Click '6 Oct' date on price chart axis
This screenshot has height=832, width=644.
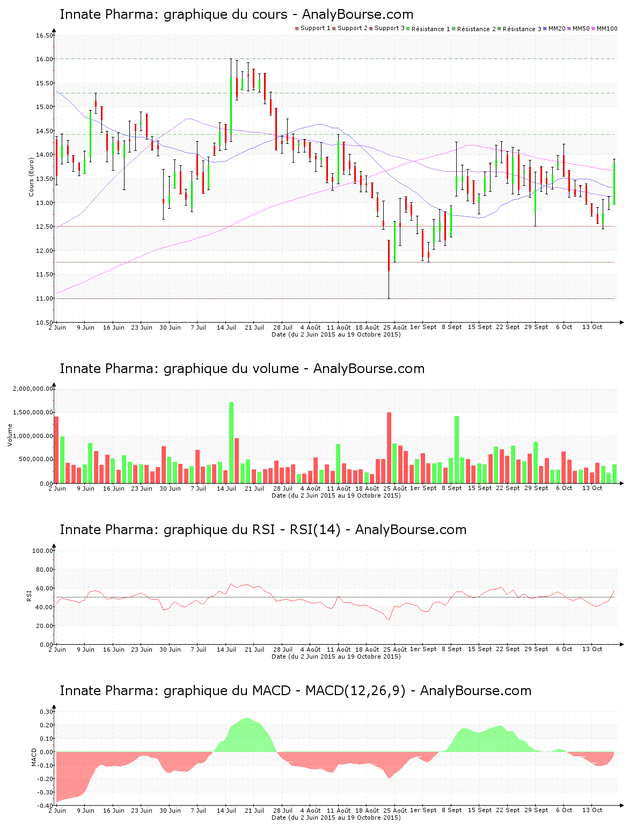(564, 327)
